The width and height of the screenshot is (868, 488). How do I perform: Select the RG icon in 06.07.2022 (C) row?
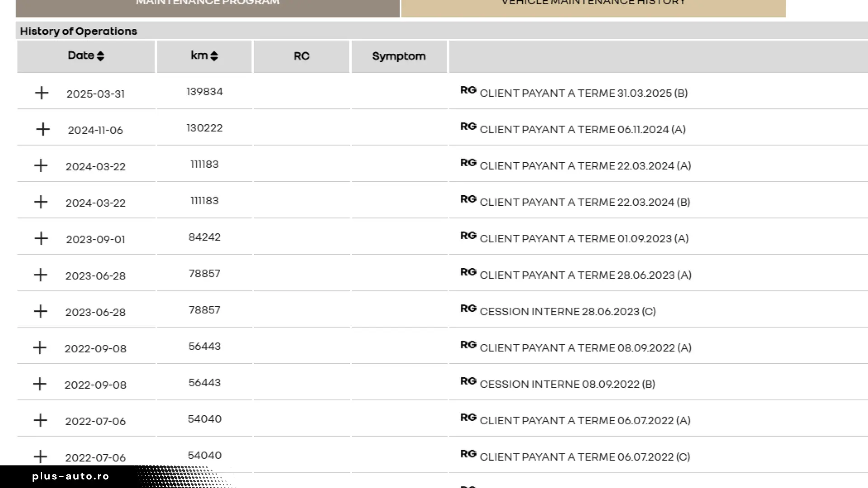[468, 454]
